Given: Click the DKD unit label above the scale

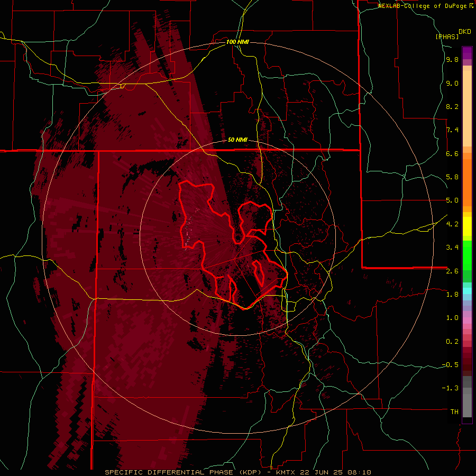Looking at the screenshot, I should 465,32.
